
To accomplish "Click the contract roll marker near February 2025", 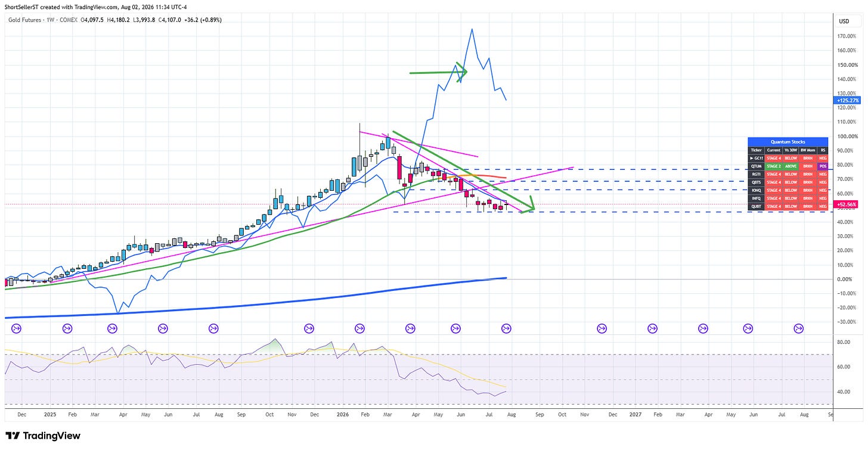I will 67,328.
